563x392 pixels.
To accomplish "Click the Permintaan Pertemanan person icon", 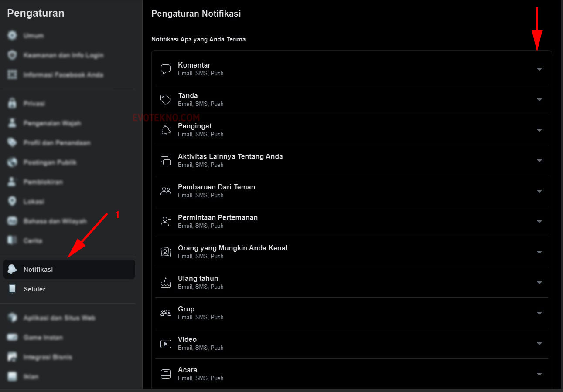I will (x=166, y=222).
